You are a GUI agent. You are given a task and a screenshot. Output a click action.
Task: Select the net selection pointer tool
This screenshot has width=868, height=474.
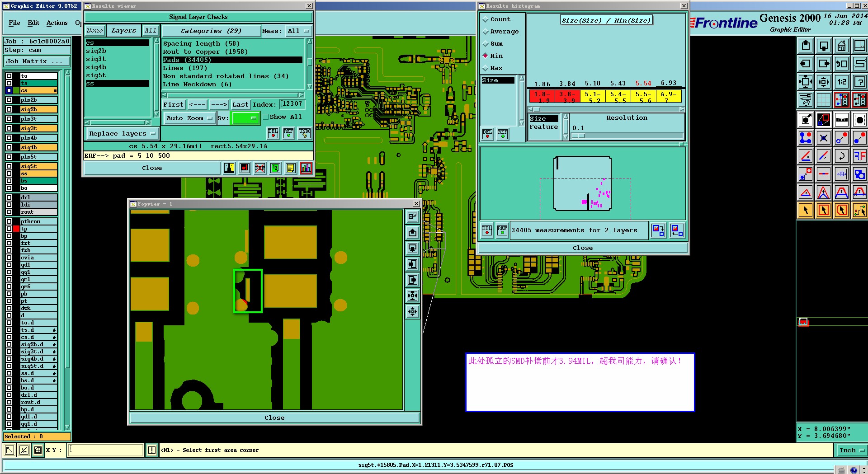pos(859,210)
